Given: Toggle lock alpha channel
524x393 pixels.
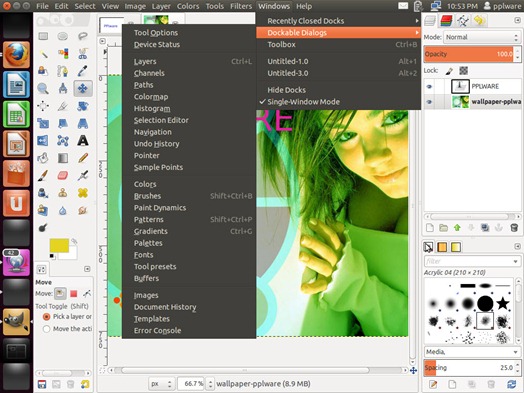Looking at the screenshot, I should pyautogui.click(x=464, y=71).
